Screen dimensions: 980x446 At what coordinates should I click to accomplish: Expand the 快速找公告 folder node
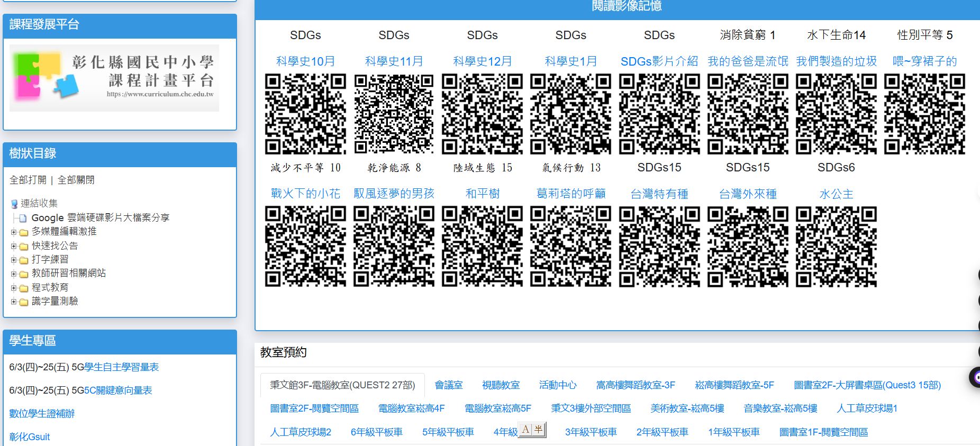pos(14,246)
